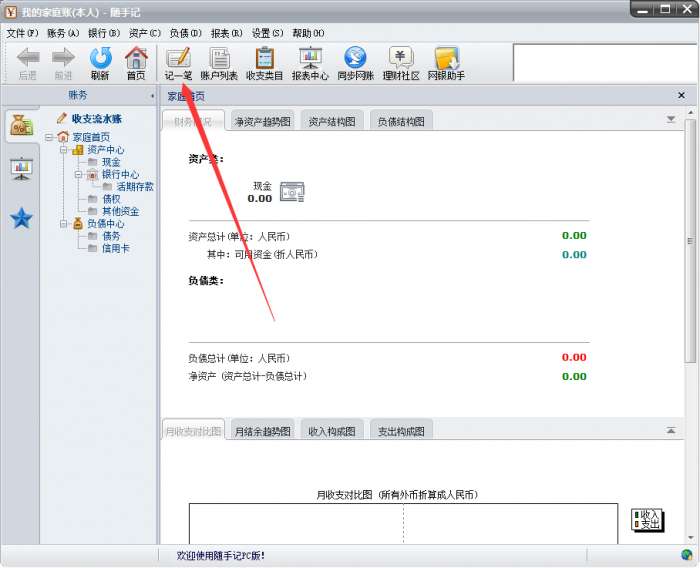Screen dimensions: 700x568
Task: Select the blue star favorites sidebar icon
Action: pos(21,218)
